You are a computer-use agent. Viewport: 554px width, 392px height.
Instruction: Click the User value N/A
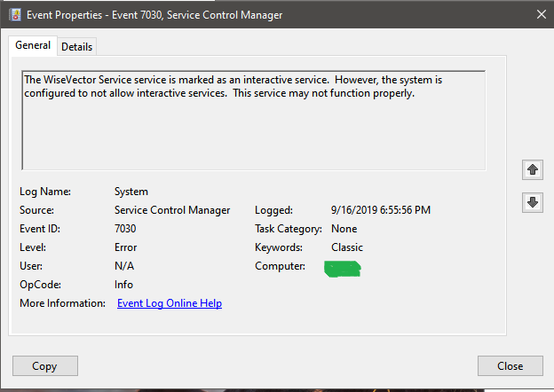[x=124, y=266]
